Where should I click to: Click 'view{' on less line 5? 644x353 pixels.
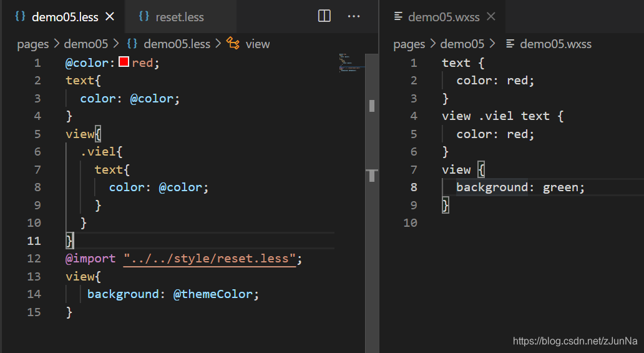tap(83, 134)
